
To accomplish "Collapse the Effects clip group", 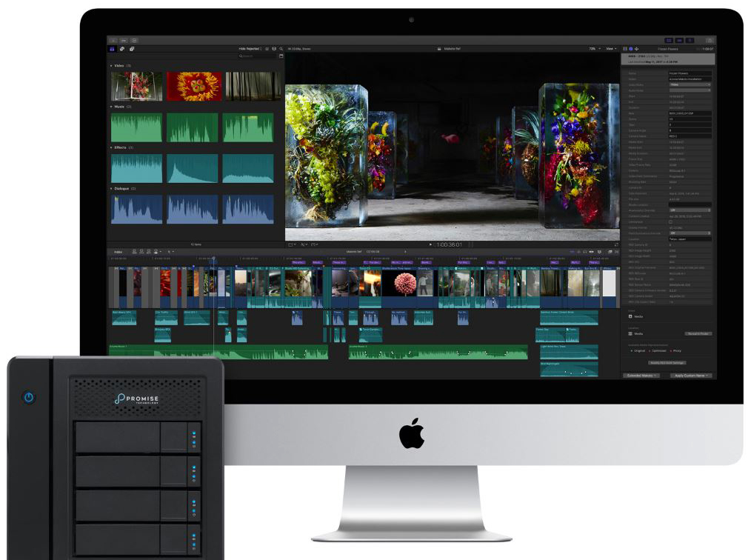I will [111, 147].
